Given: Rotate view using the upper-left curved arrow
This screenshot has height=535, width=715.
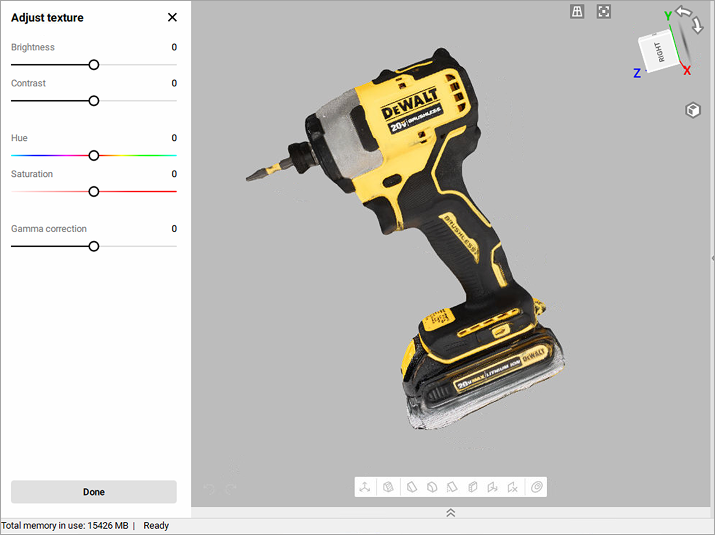Looking at the screenshot, I should point(683,12).
